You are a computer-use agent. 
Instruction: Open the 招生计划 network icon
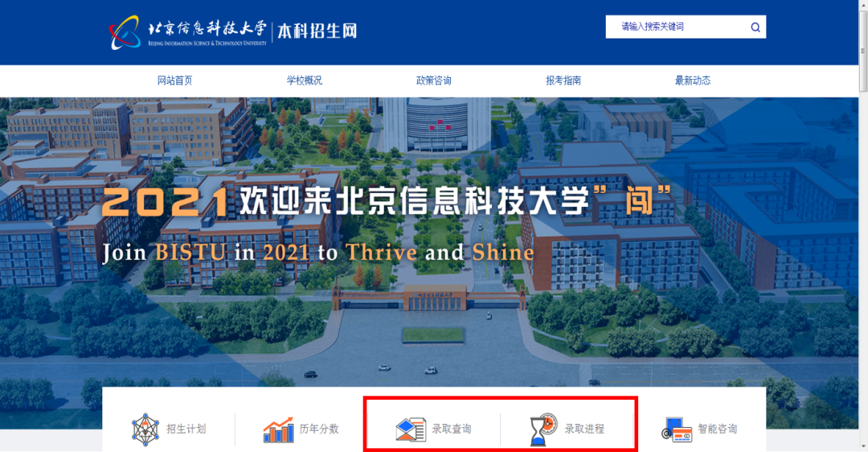point(145,429)
